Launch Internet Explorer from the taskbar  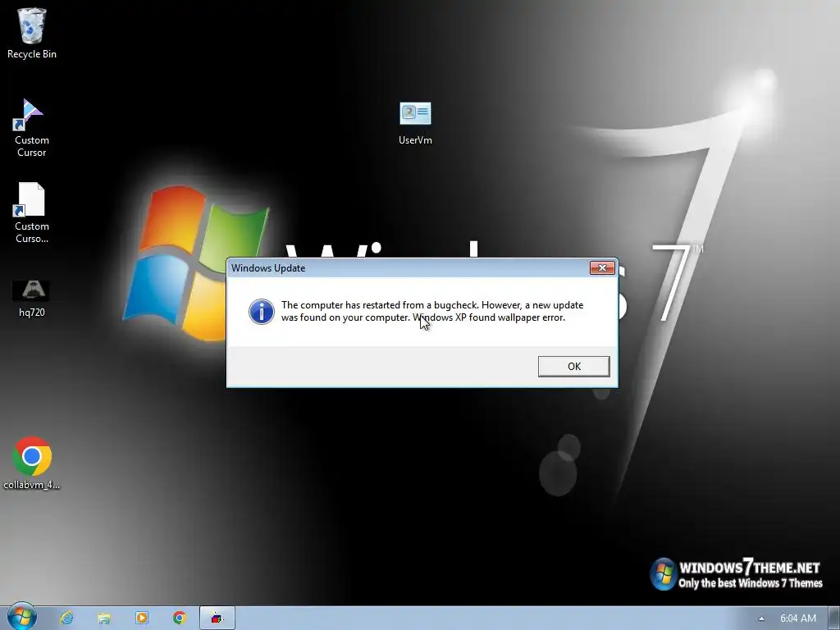[x=66, y=618]
